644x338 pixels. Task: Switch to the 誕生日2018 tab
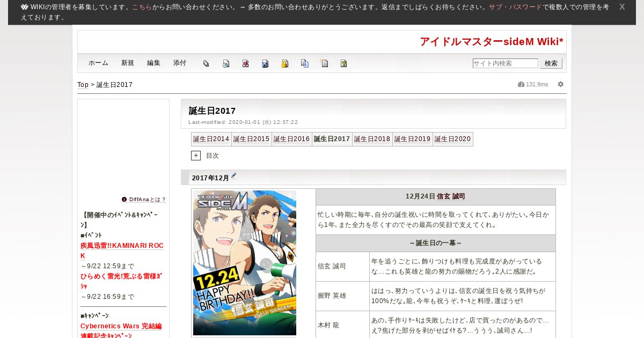(x=372, y=139)
